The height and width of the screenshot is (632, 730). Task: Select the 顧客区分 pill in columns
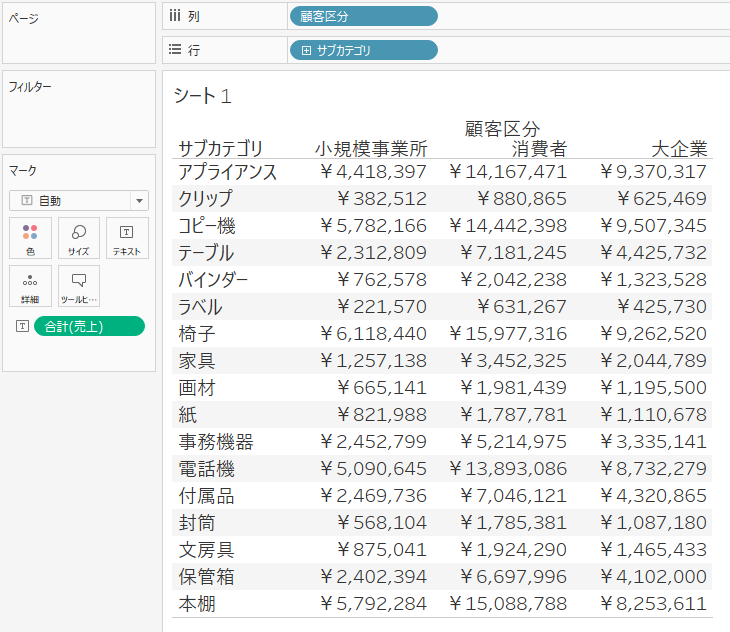pyautogui.click(x=362, y=15)
